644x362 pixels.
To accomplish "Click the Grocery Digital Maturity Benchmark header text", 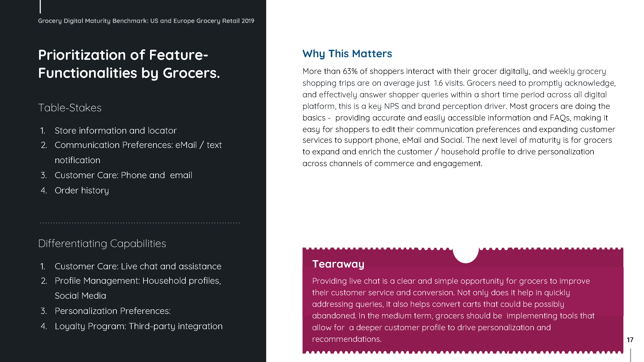I will click(x=146, y=21).
